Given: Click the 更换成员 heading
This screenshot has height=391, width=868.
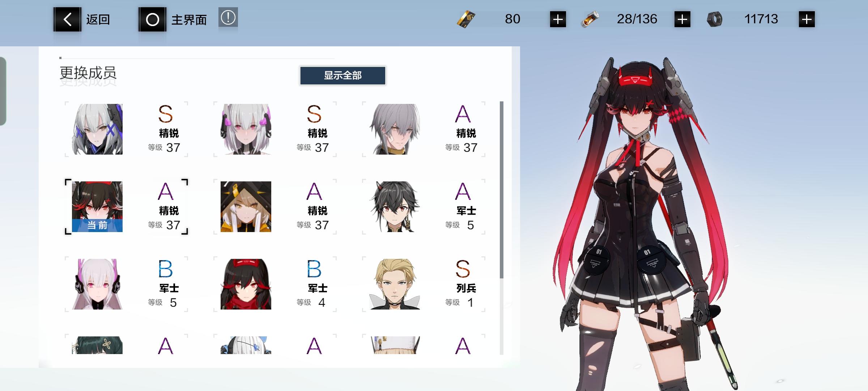Looking at the screenshot, I should click(88, 73).
